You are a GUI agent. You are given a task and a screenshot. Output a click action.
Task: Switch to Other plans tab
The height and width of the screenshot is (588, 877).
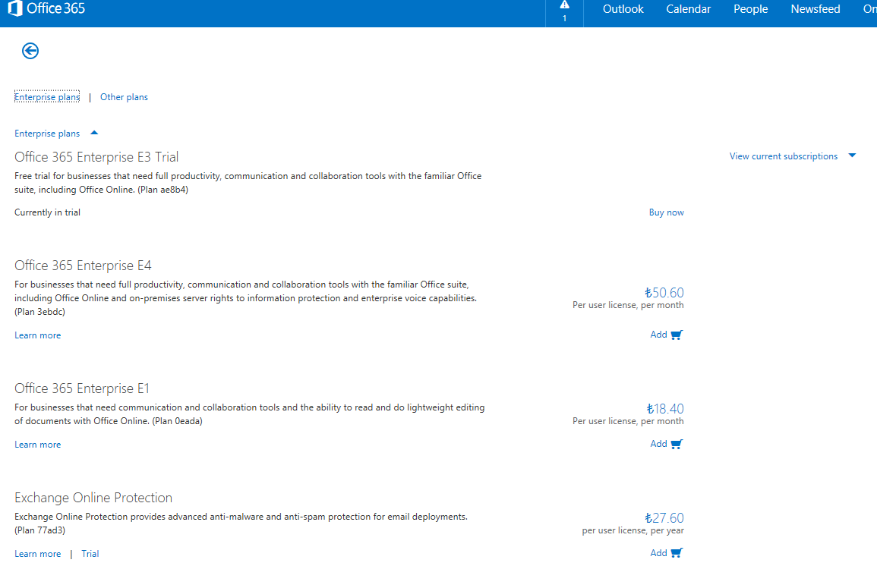pos(125,97)
